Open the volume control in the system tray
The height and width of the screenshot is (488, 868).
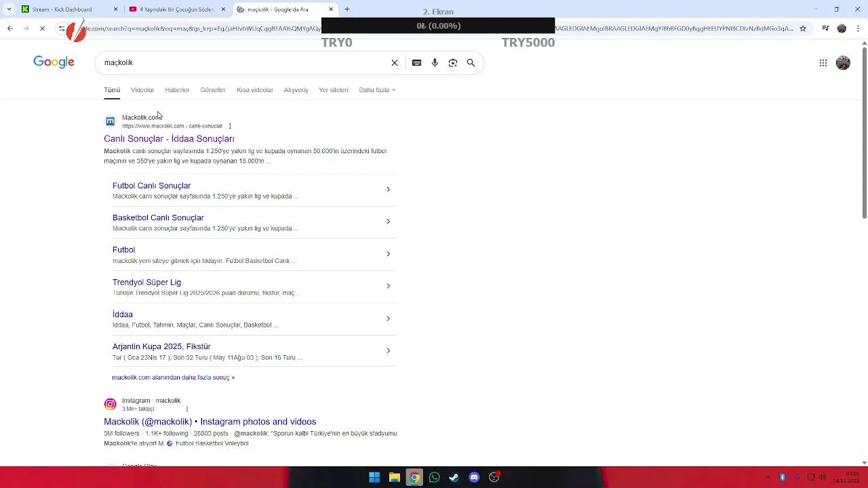click(x=823, y=477)
